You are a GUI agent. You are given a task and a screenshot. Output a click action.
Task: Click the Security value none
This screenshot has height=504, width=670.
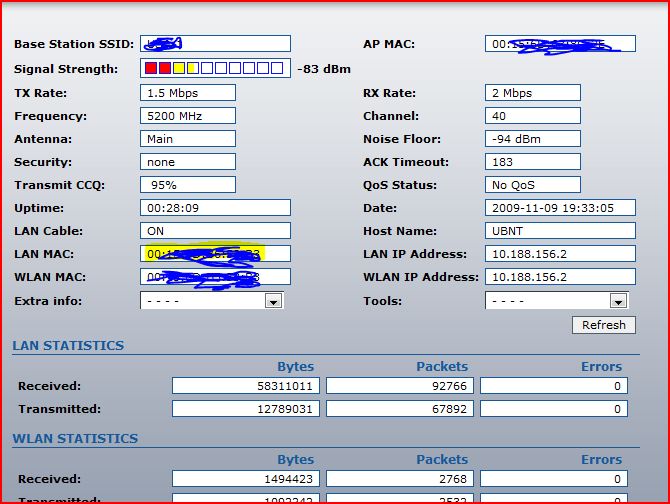click(x=188, y=162)
